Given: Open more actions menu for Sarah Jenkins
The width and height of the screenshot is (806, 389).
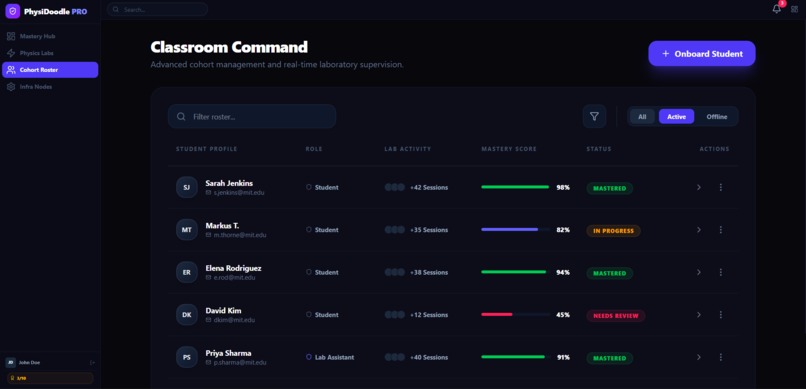Looking at the screenshot, I should click(x=720, y=188).
